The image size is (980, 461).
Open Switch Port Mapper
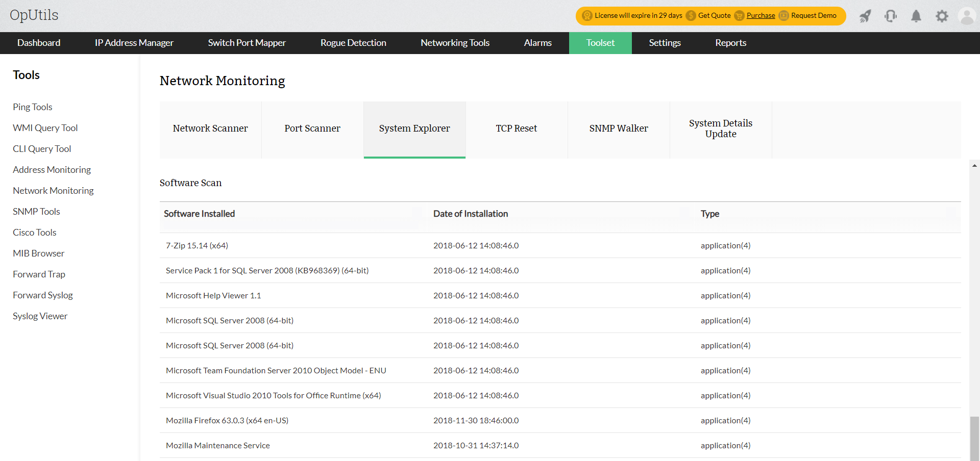[x=247, y=43]
